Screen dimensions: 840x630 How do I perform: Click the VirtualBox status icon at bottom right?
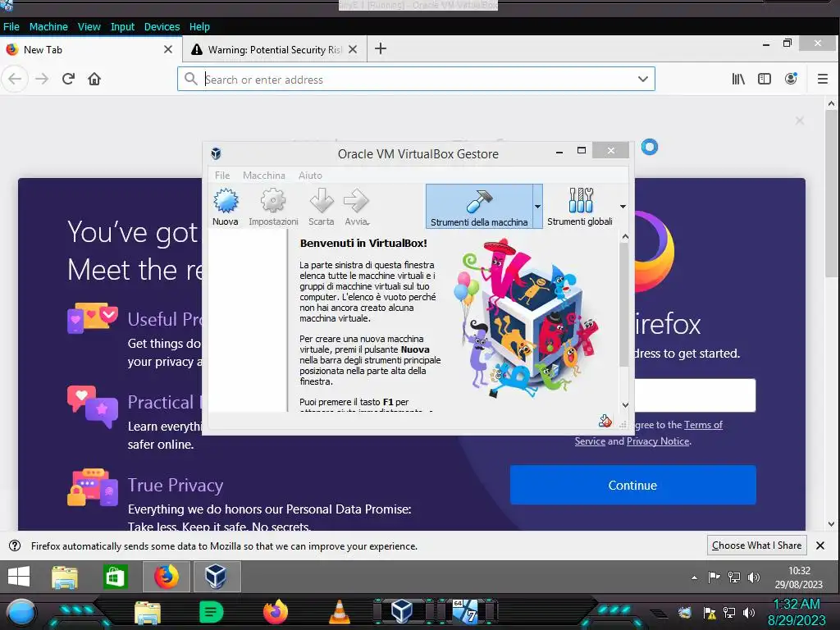[605, 421]
